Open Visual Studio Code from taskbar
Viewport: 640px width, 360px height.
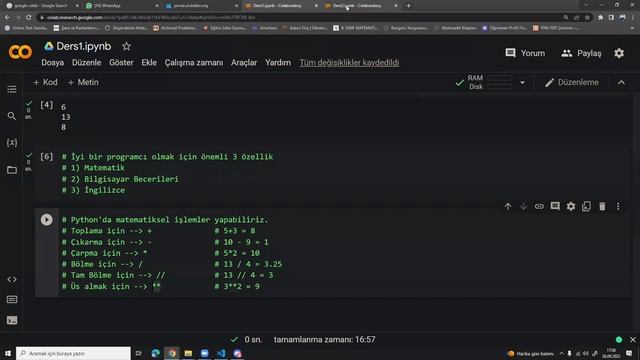tap(221, 353)
